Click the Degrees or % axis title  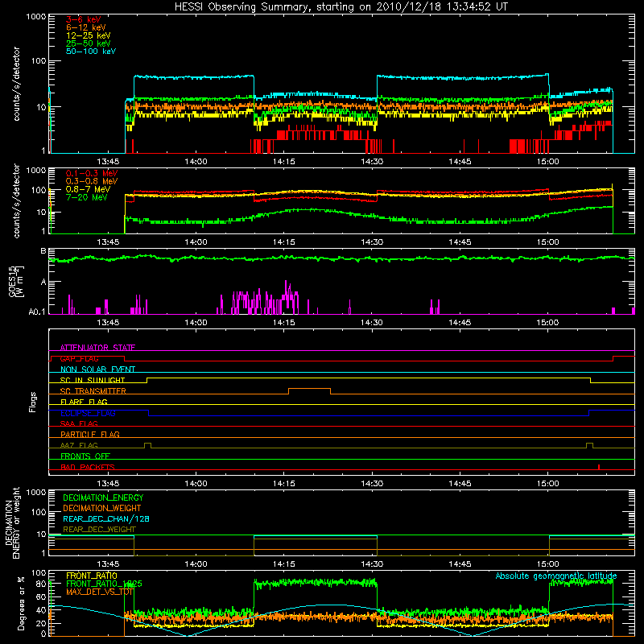click(x=21, y=603)
